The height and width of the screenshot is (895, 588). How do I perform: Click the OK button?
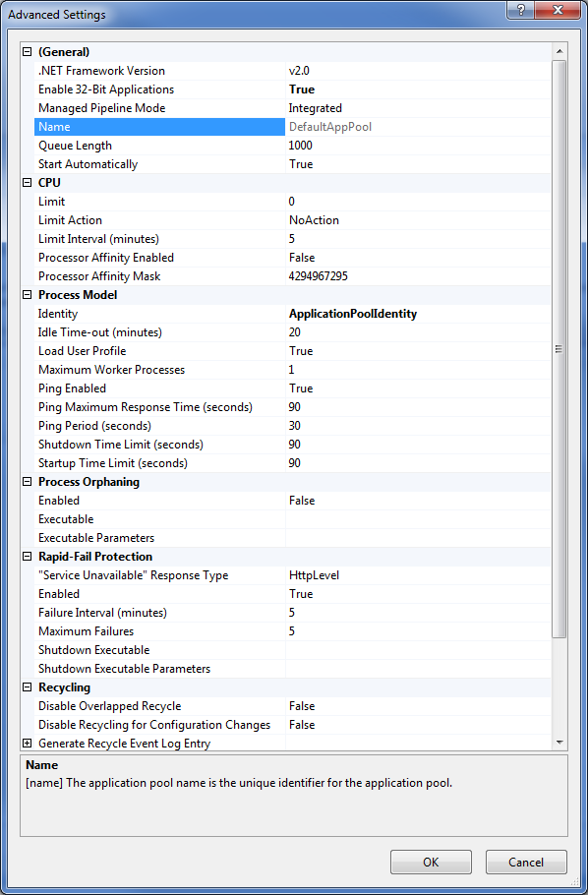click(431, 862)
